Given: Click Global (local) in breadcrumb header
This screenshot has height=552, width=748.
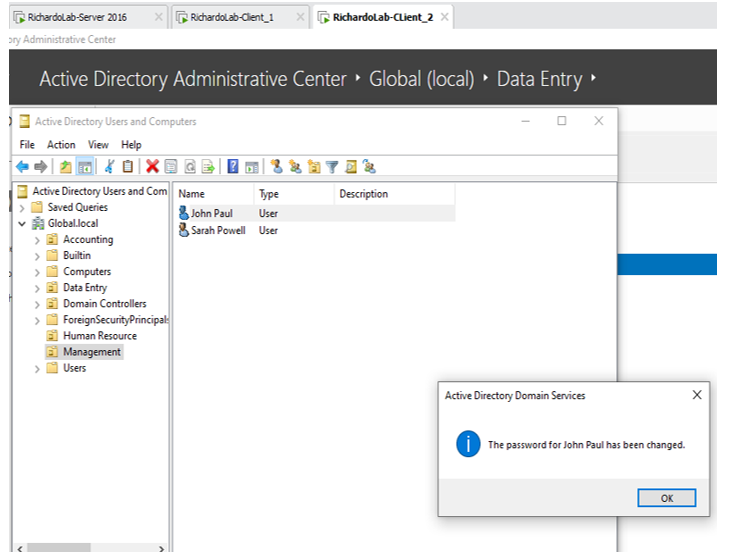Looking at the screenshot, I should pos(422,79).
